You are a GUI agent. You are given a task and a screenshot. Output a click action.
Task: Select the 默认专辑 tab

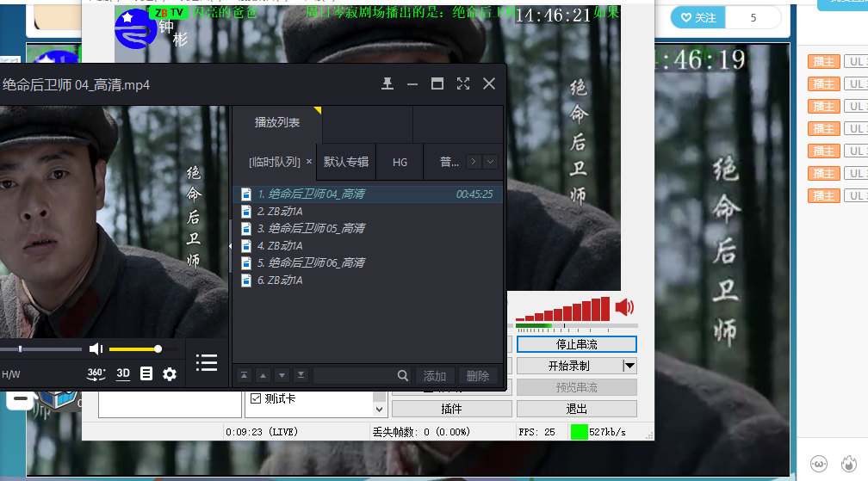pos(346,162)
